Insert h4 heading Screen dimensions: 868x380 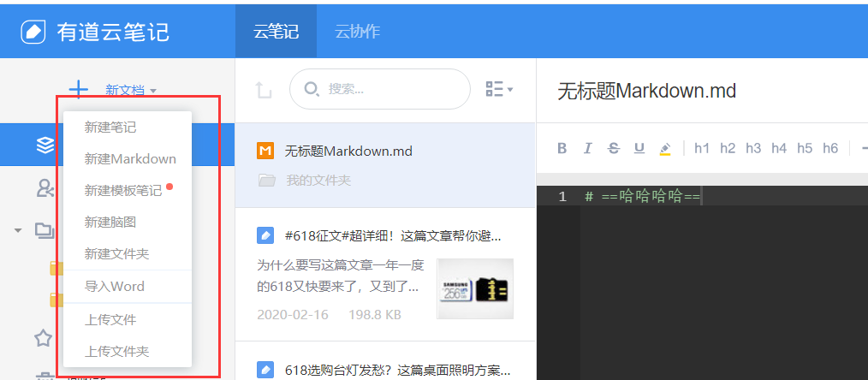[779, 148]
